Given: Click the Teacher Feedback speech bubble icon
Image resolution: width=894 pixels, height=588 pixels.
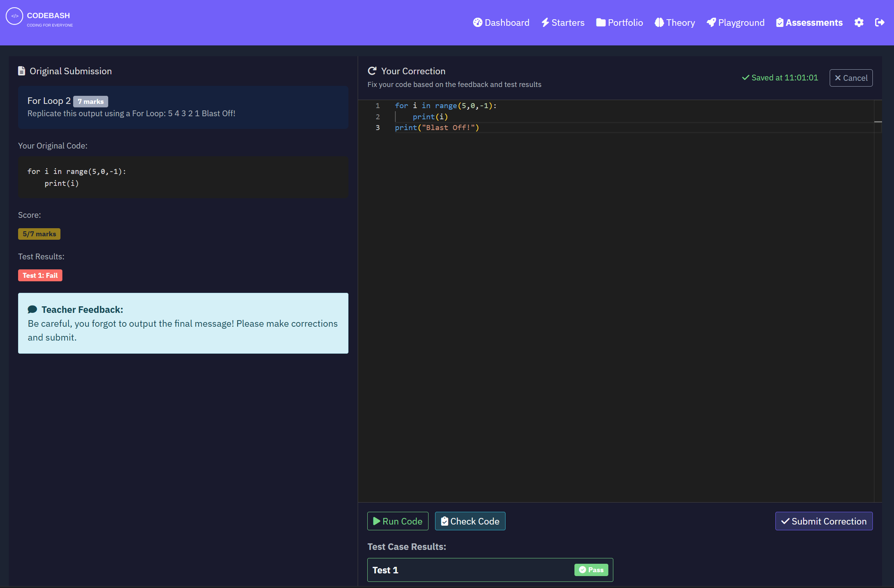Looking at the screenshot, I should (32, 309).
